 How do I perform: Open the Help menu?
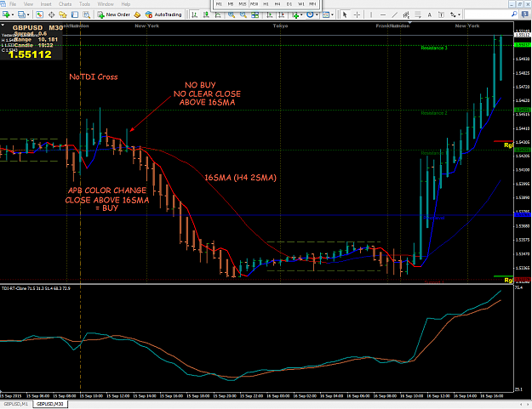tap(126, 4)
